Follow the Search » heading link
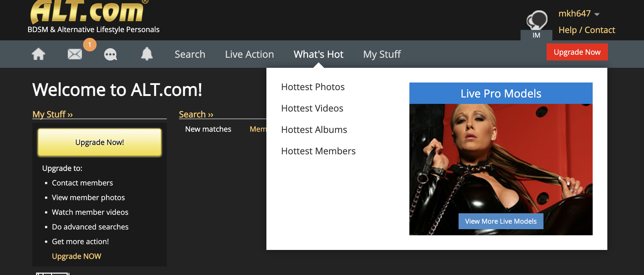Image resolution: width=644 pixels, height=275 pixels. pyautogui.click(x=196, y=114)
